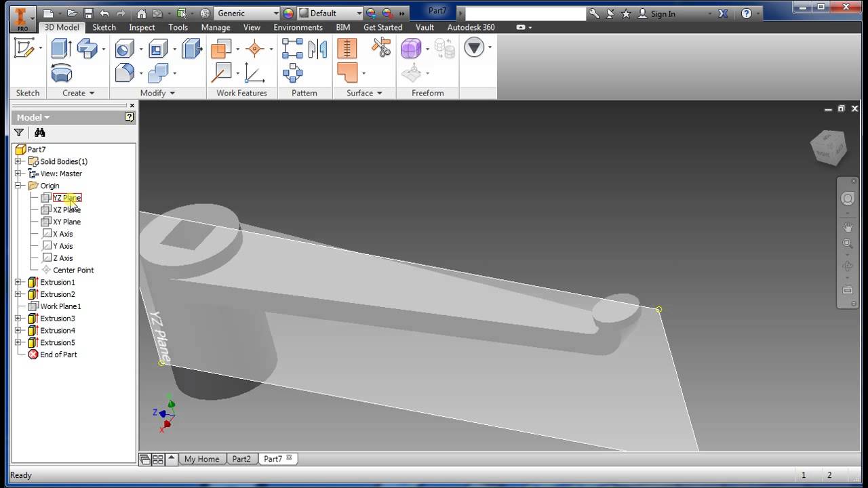Open Find binoculars in Model browser
868x488 pixels.
[39, 133]
